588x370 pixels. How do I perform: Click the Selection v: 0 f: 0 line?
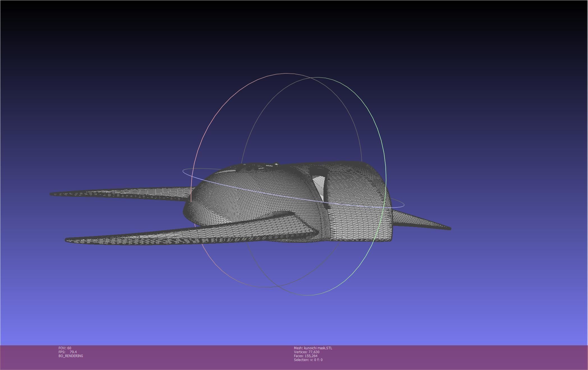[308, 360]
